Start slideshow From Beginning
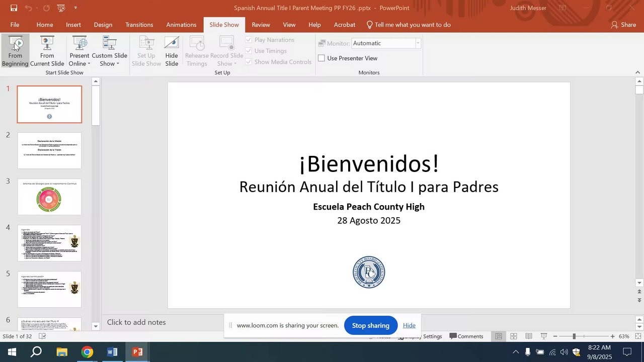The width and height of the screenshot is (644, 362). coord(15,50)
